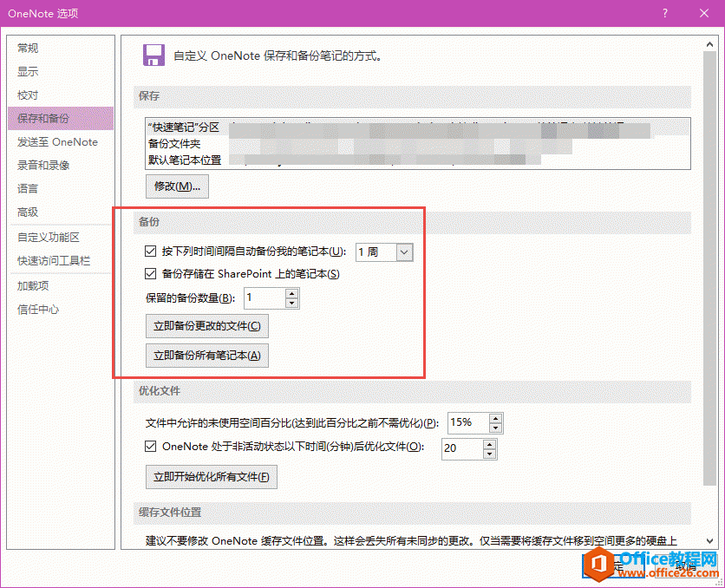Back up all notebooks now via 立即备份所有笔记本(A)
Viewport: 725px width, 588px height.
coord(206,356)
